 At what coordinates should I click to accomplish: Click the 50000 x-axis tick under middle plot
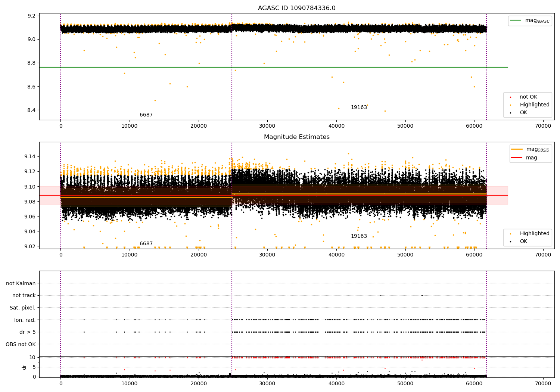pyautogui.click(x=405, y=255)
